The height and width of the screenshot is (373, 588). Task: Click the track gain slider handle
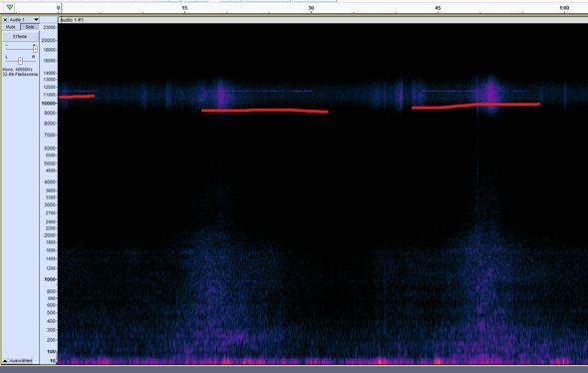pos(35,49)
